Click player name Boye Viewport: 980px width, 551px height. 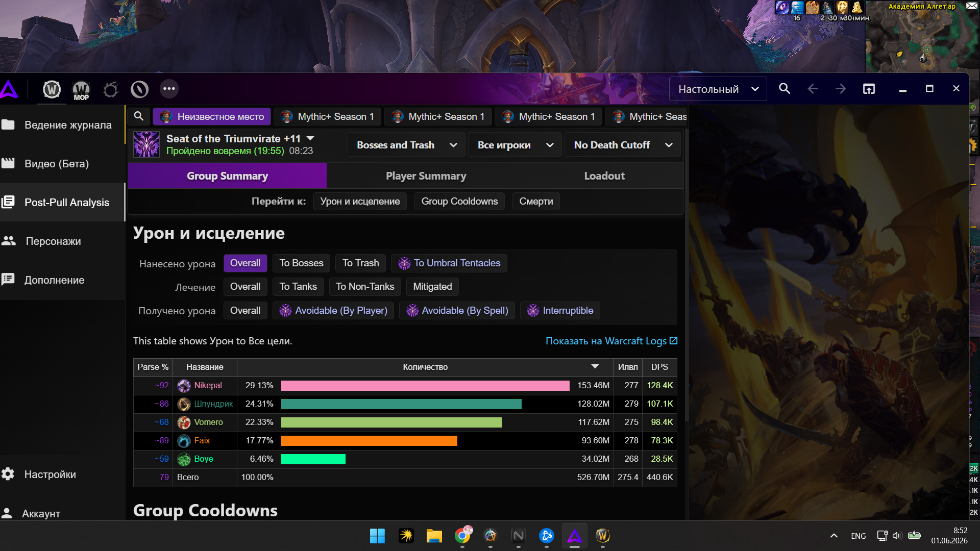(204, 459)
